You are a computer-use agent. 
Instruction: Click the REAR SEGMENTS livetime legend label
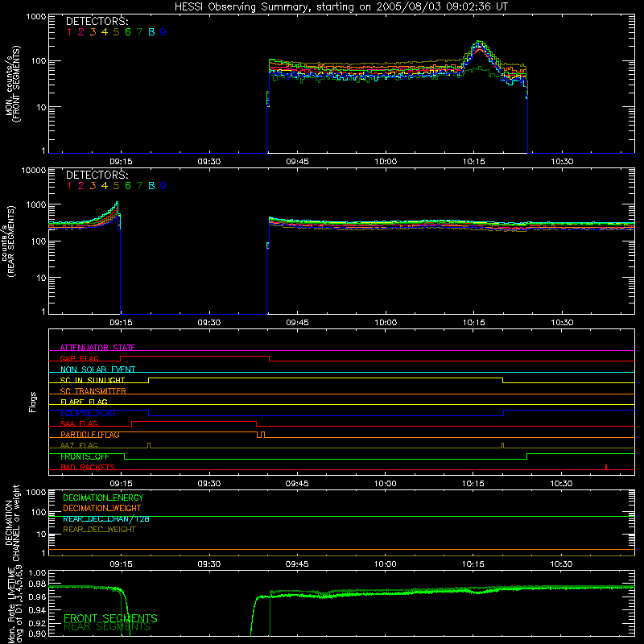click(x=107, y=627)
